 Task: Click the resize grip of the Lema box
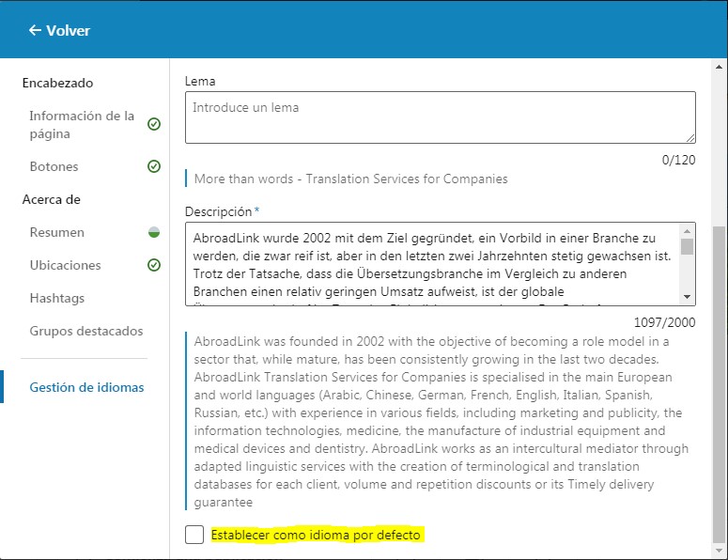tap(689, 138)
